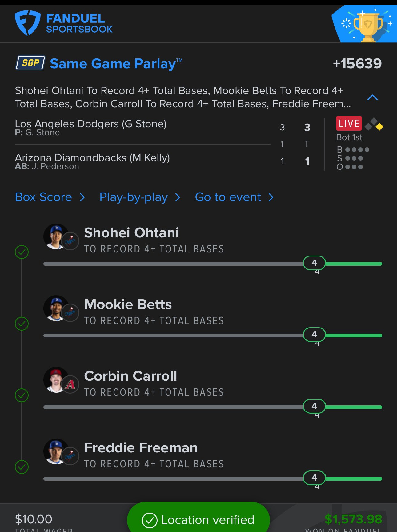Click green checkmark beside Mookie Betts leg
Screen dimensions: 397x532
coord(22,324)
